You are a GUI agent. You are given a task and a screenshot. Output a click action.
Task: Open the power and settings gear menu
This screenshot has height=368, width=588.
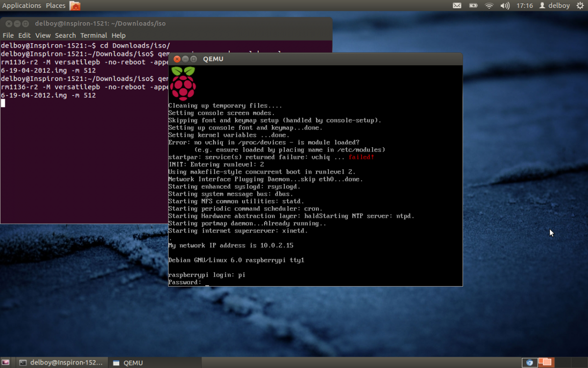point(580,6)
